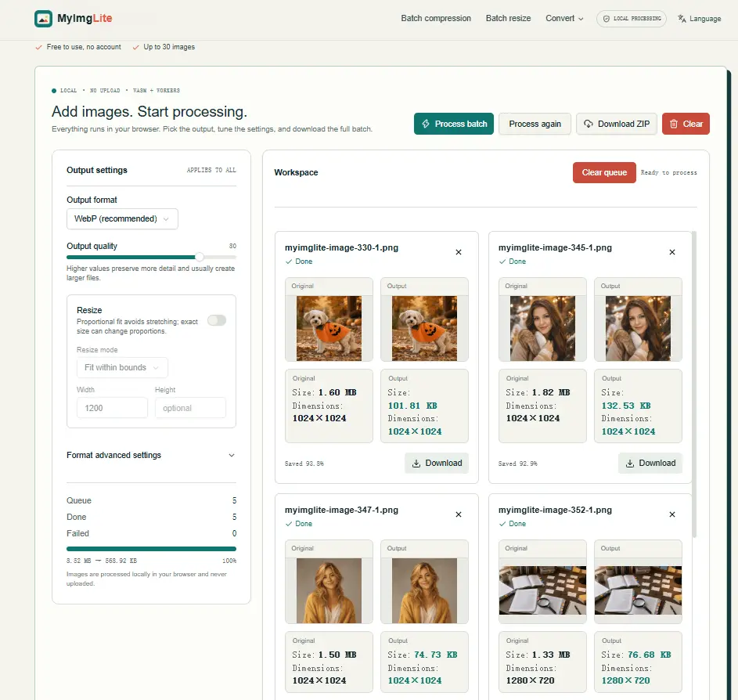The width and height of the screenshot is (738, 700).
Task: Click the Ready to process status text
Action: click(669, 173)
